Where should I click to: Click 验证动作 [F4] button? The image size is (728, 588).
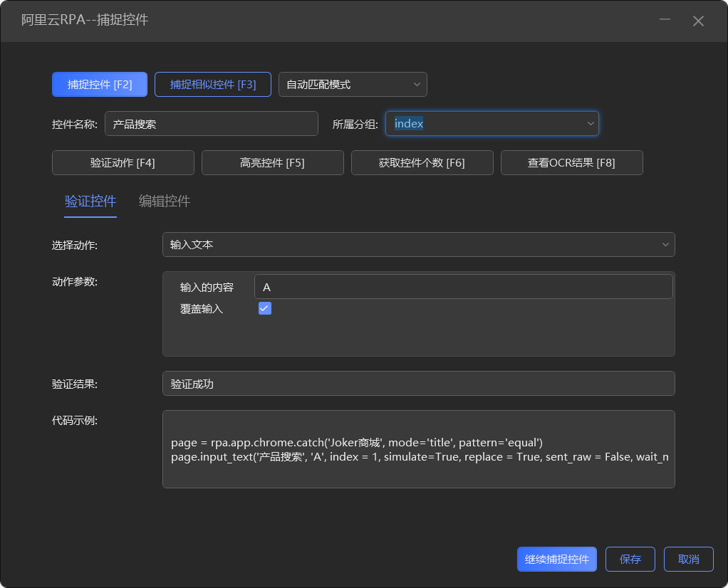123,163
